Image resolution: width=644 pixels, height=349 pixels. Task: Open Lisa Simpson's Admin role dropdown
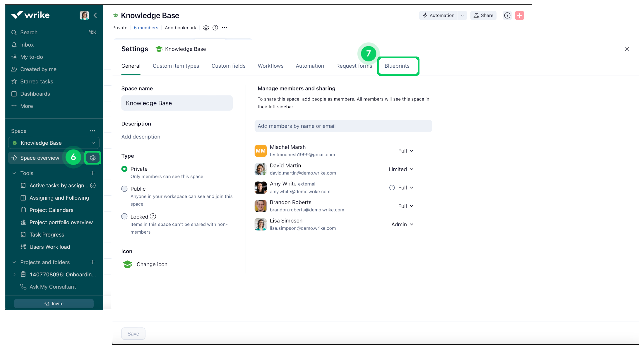[x=402, y=224]
